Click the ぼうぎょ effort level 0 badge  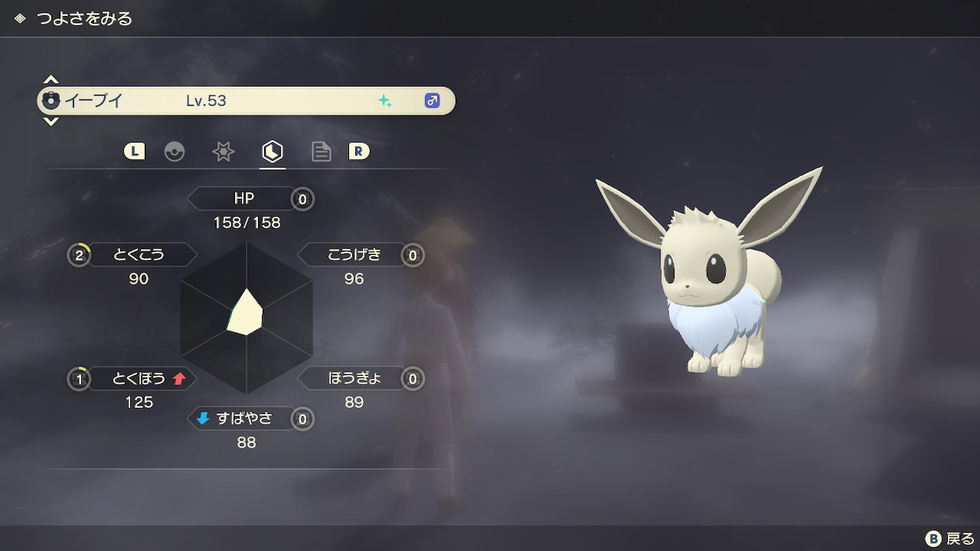coord(413,379)
